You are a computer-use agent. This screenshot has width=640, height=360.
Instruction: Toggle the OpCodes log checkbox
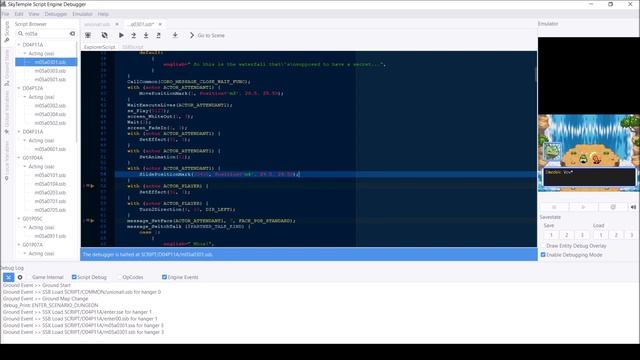point(119,277)
